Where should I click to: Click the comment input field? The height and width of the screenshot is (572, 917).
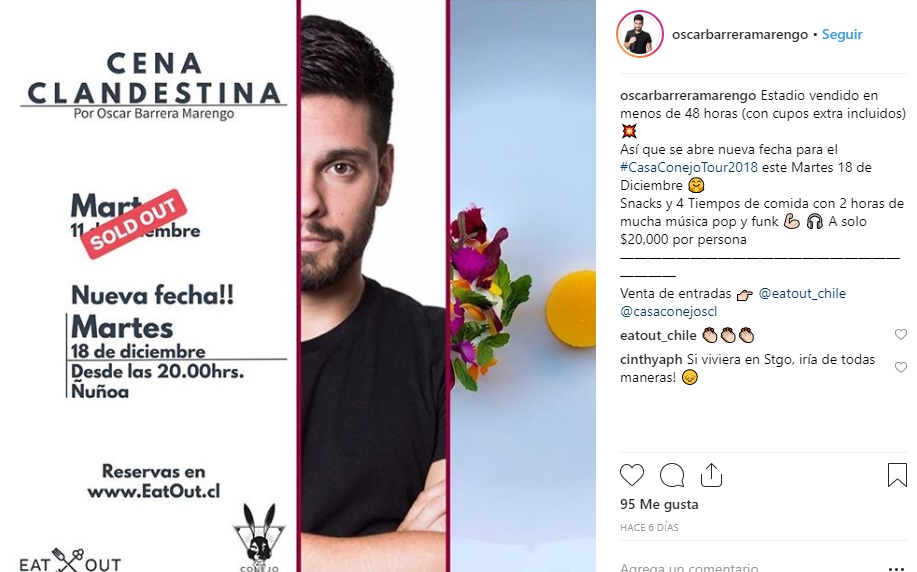pyautogui.click(x=751, y=567)
